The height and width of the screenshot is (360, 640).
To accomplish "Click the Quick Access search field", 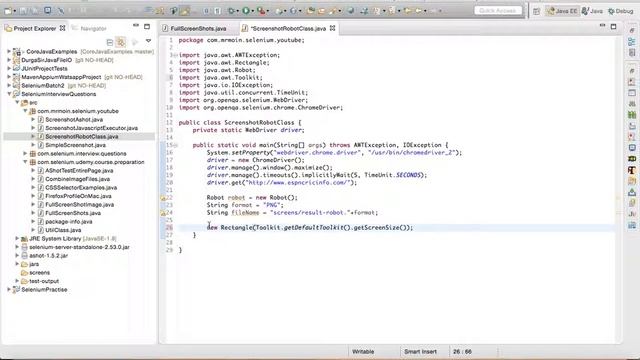I will (x=498, y=10).
